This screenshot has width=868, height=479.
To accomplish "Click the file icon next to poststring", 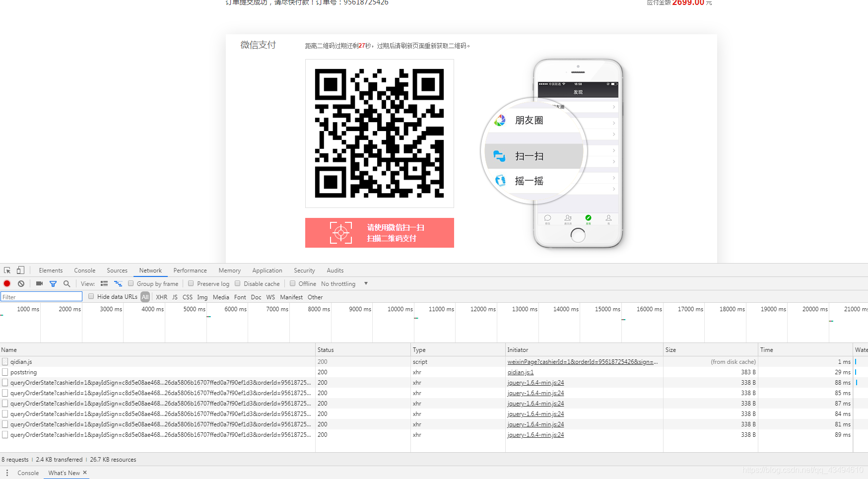I will 5,372.
